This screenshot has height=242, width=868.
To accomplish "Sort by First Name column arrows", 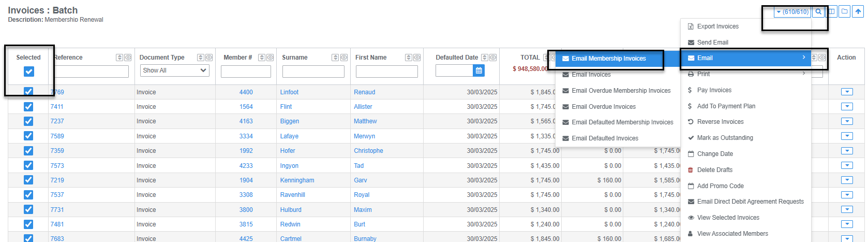I will pyautogui.click(x=409, y=58).
